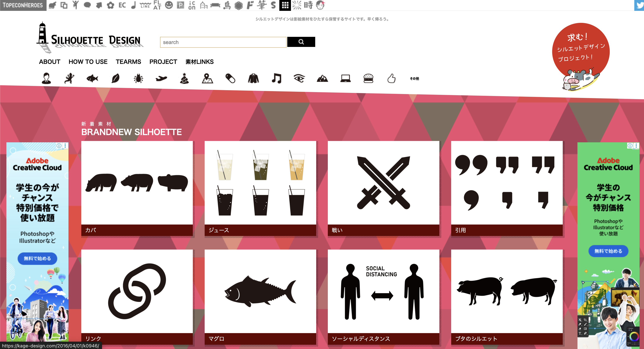The height and width of the screenshot is (349, 644).
Task: Open the map pin category icon
Action: [207, 79]
